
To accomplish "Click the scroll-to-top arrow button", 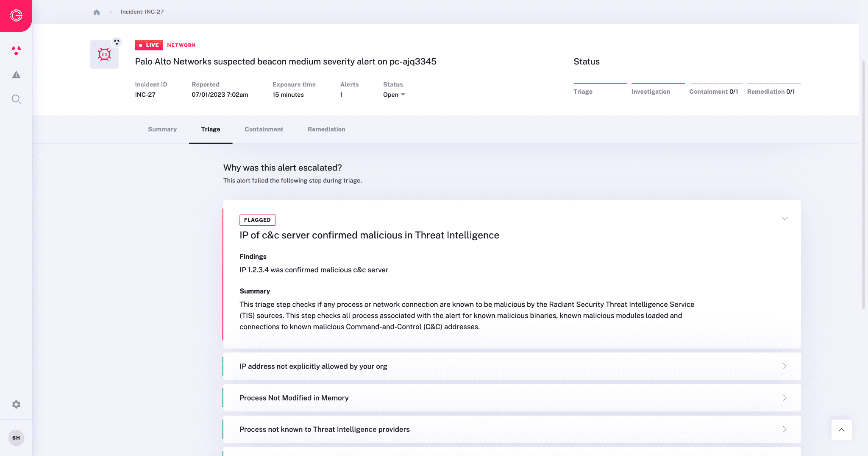I will [842, 430].
